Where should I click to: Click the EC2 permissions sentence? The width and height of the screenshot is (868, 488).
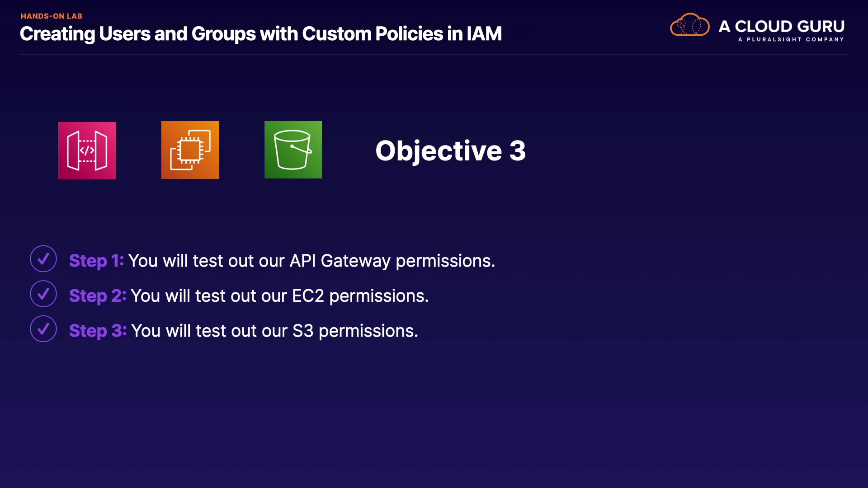[x=279, y=296]
